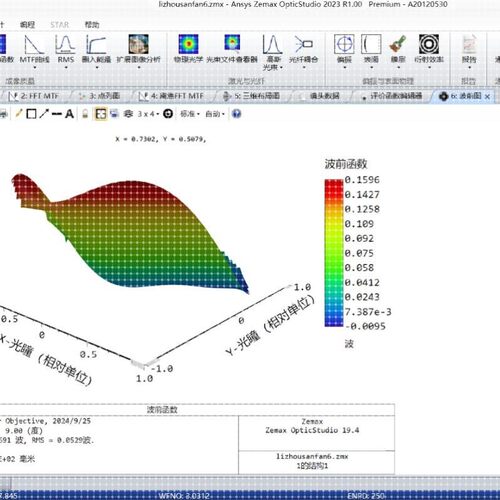
Task: Click the -0.0095 color scale minimum
Action: point(365,326)
